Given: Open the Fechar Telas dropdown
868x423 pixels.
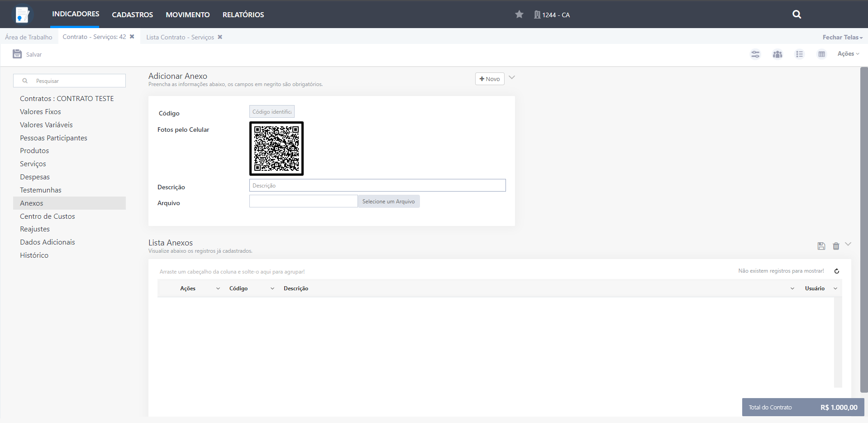Looking at the screenshot, I should (843, 37).
